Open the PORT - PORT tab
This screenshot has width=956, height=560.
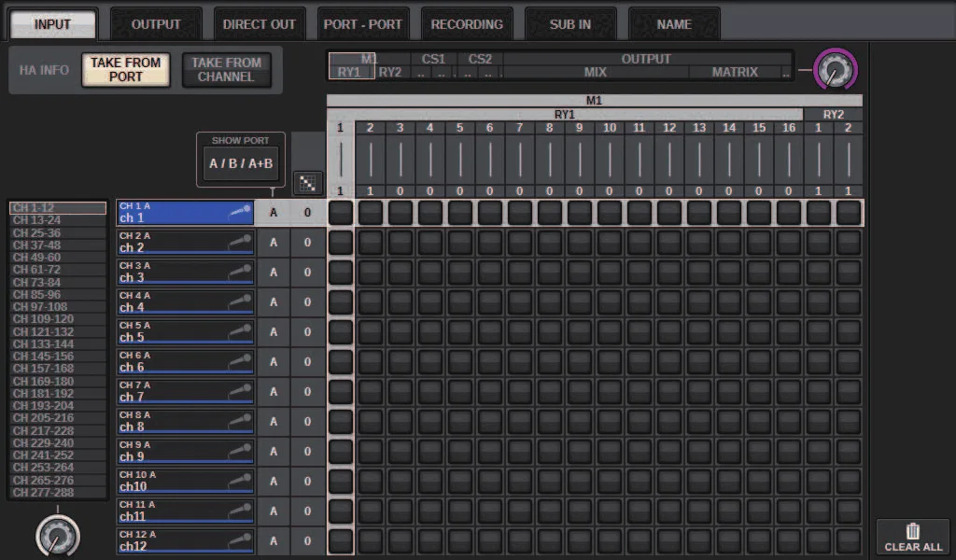[x=363, y=24]
